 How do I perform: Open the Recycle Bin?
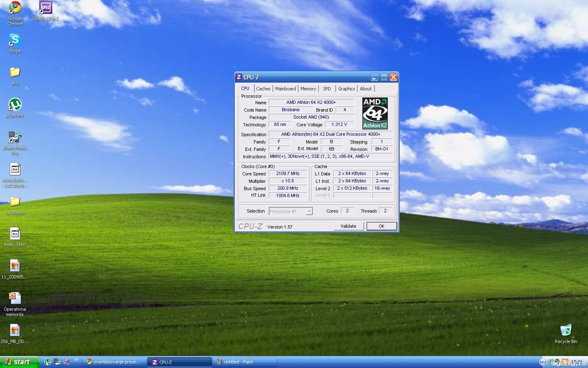click(x=566, y=330)
